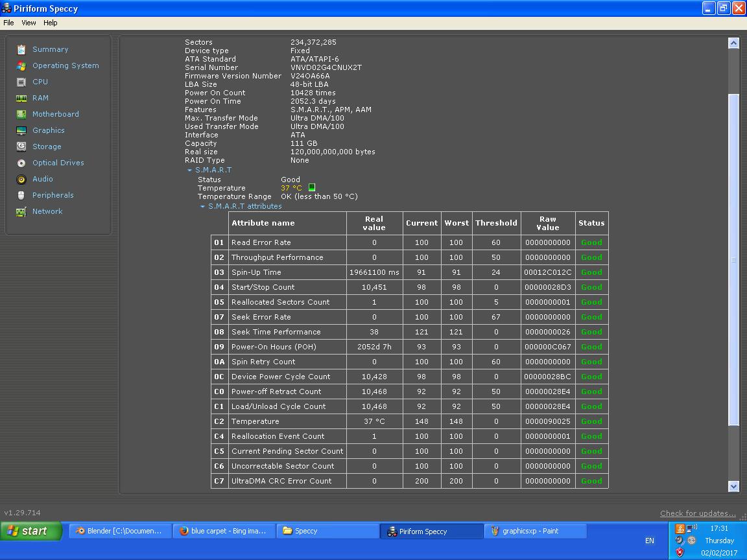Image resolution: width=747 pixels, height=560 pixels.
Task: Click the 2052d 7h real value cell
Action: (x=374, y=347)
